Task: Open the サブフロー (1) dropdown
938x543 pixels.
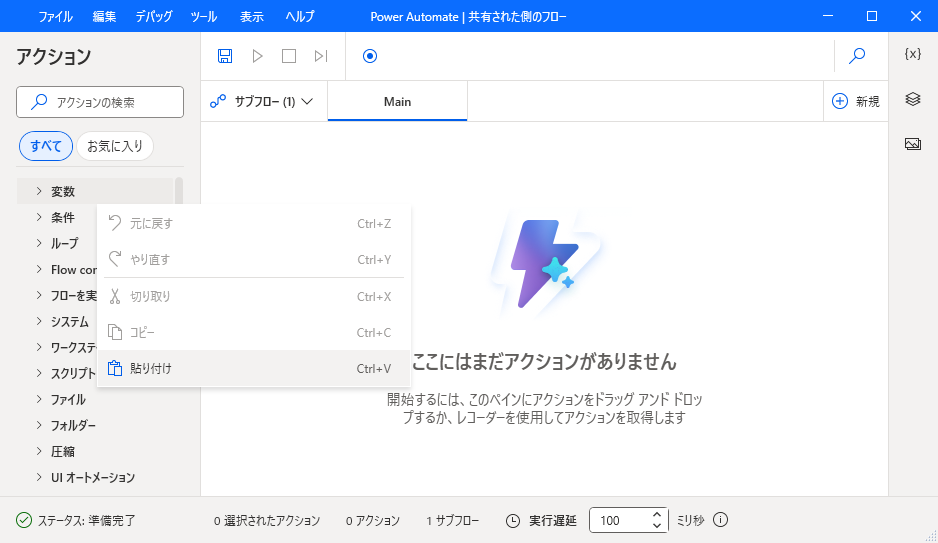Action: (262, 102)
